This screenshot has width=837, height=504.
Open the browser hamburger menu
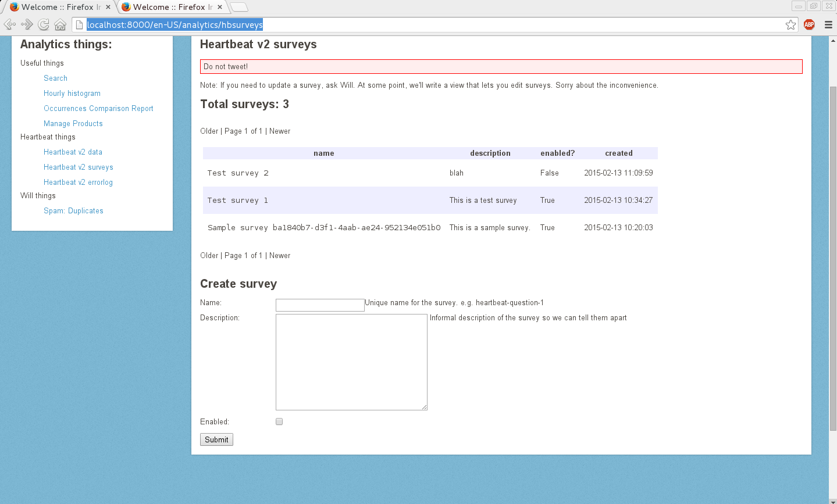pyautogui.click(x=828, y=24)
